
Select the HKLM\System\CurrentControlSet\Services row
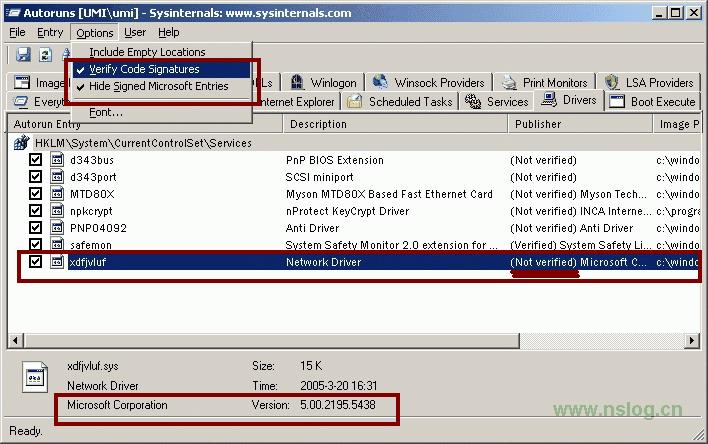143,143
